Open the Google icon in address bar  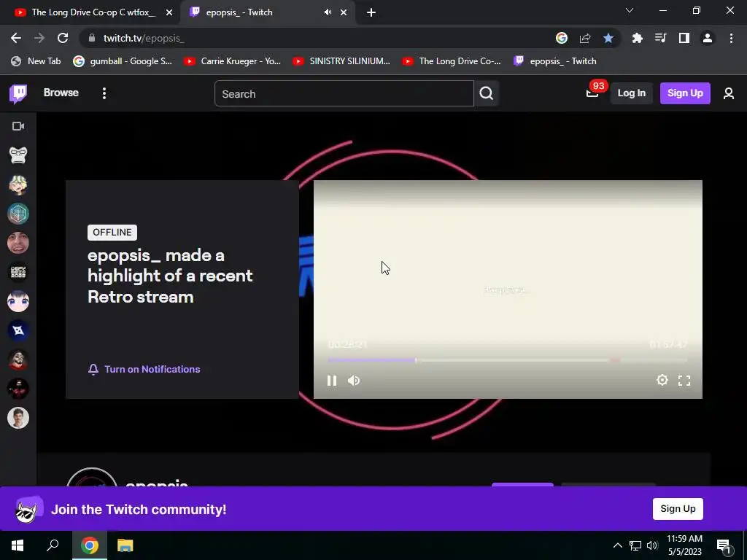(x=562, y=38)
